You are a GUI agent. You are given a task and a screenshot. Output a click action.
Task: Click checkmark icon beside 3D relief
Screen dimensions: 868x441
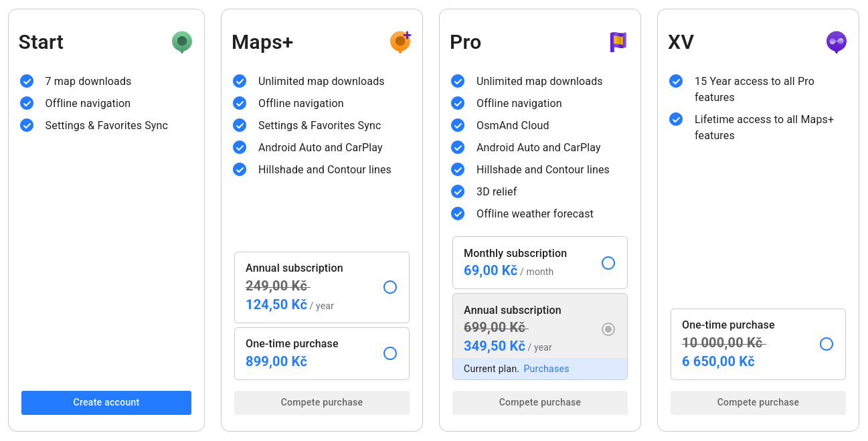(458, 191)
